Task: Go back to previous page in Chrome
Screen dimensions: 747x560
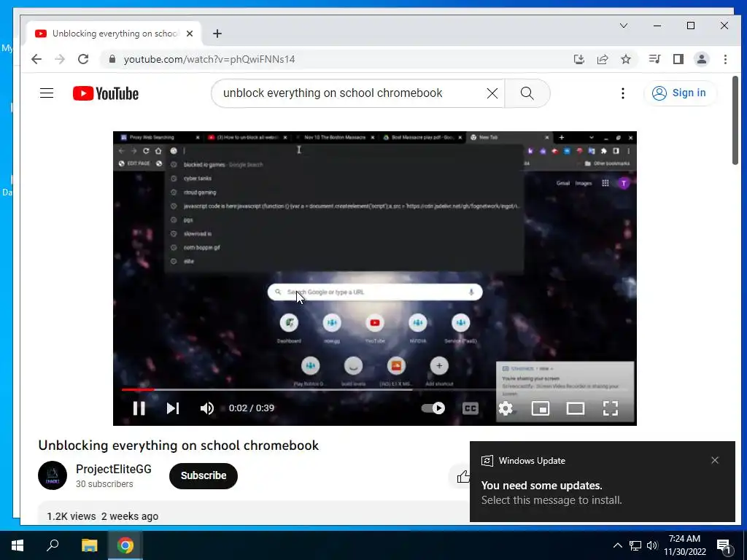Action: click(x=36, y=59)
